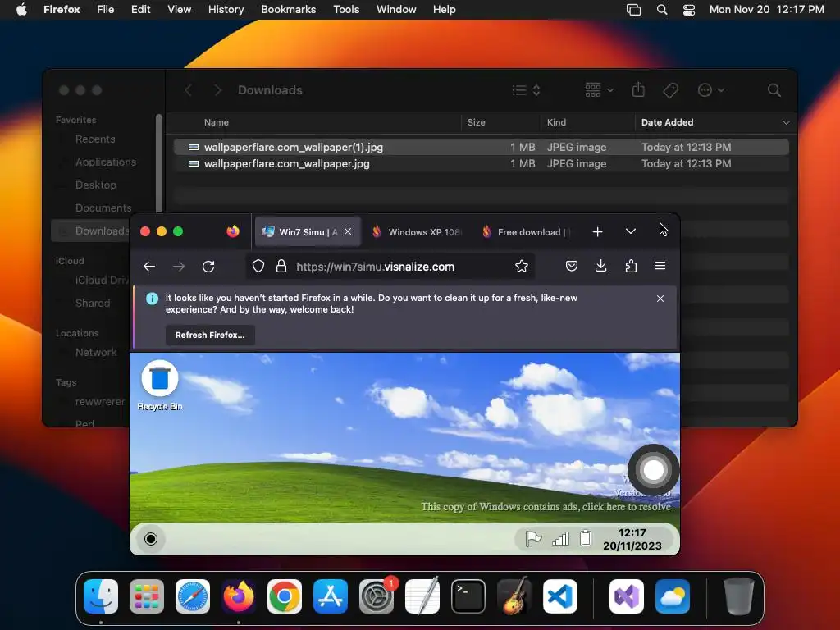Click the Firefox forward arrow button
The image size is (840, 630).
[179, 267]
